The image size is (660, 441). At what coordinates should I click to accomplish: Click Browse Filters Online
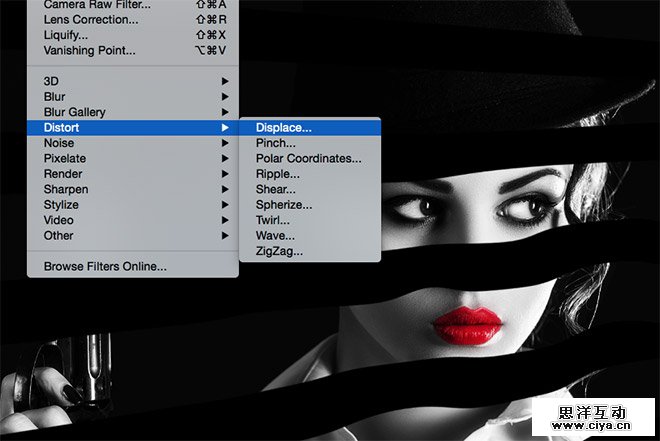pyautogui.click(x=105, y=266)
